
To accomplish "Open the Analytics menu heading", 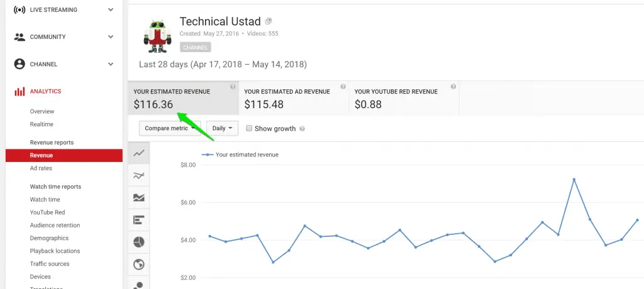I will (x=45, y=92).
